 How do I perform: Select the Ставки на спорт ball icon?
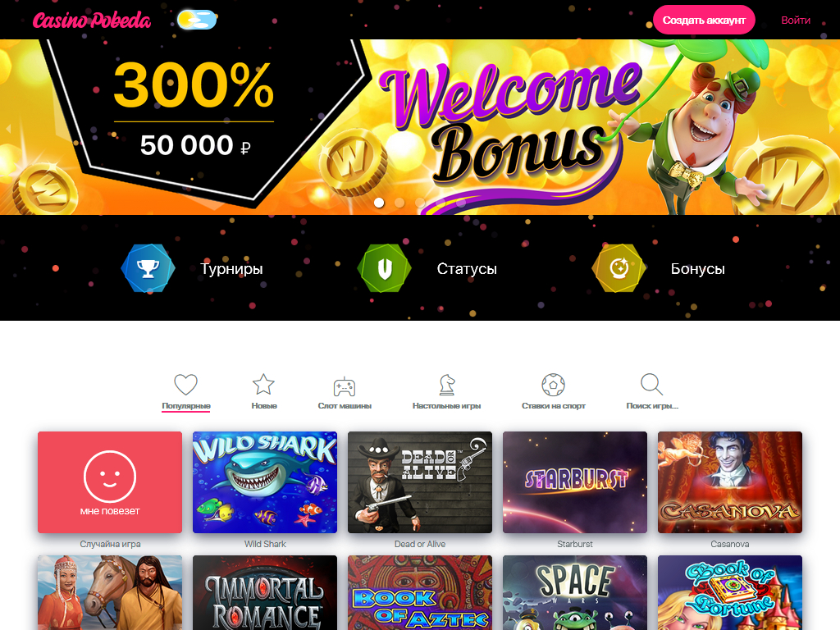pos(554,385)
